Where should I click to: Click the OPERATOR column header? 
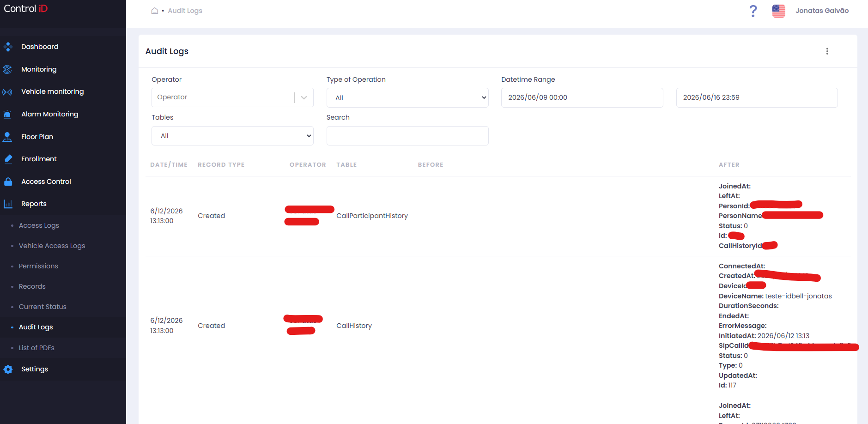308,165
